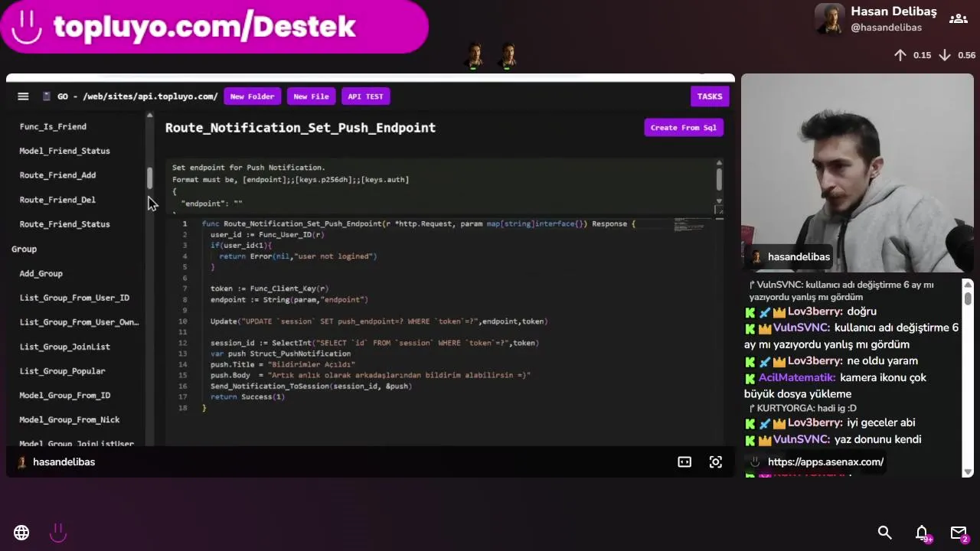Open the messages envelope icon
The width and height of the screenshot is (980, 551).
tap(959, 533)
